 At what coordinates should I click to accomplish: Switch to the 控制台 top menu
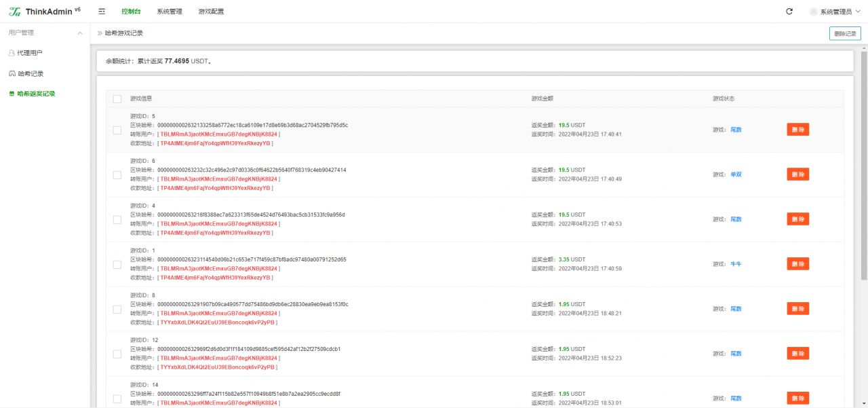131,12
